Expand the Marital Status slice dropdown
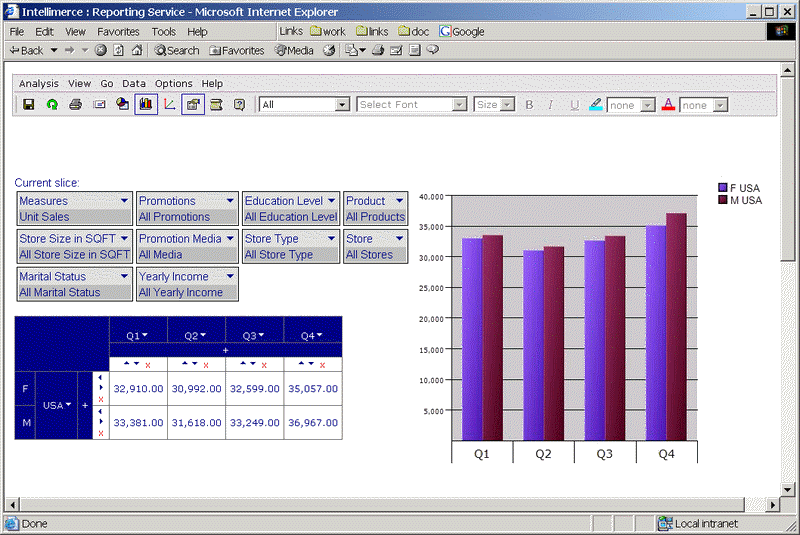The width and height of the screenshot is (800, 535). click(x=124, y=276)
